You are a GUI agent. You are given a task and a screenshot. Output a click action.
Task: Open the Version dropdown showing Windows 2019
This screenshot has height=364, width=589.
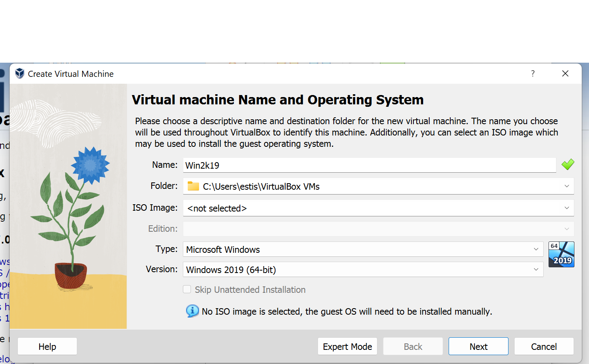(363, 269)
